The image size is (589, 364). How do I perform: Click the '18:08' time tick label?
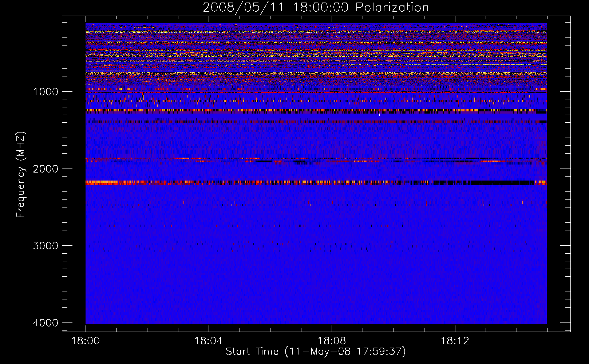click(x=332, y=341)
